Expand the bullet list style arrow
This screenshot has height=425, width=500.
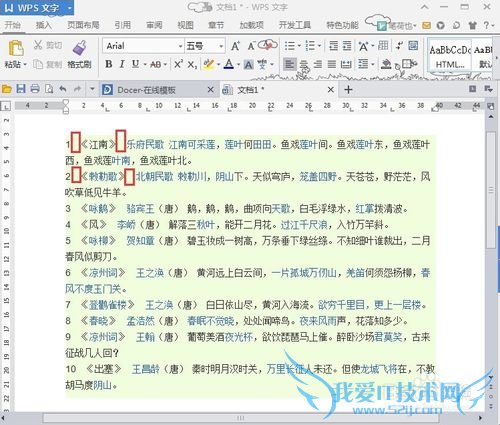tap(299, 46)
